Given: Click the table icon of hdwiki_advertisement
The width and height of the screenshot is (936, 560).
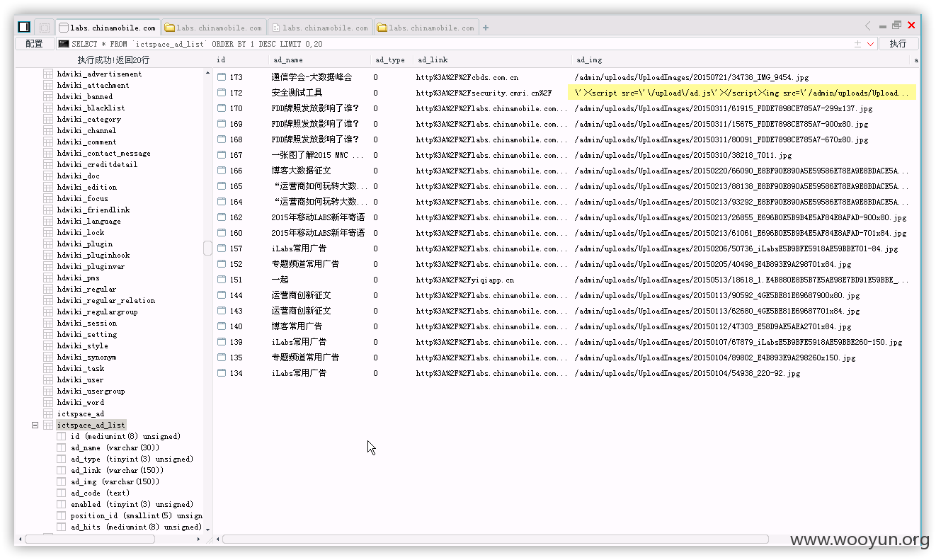Looking at the screenshot, I should 48,74.
